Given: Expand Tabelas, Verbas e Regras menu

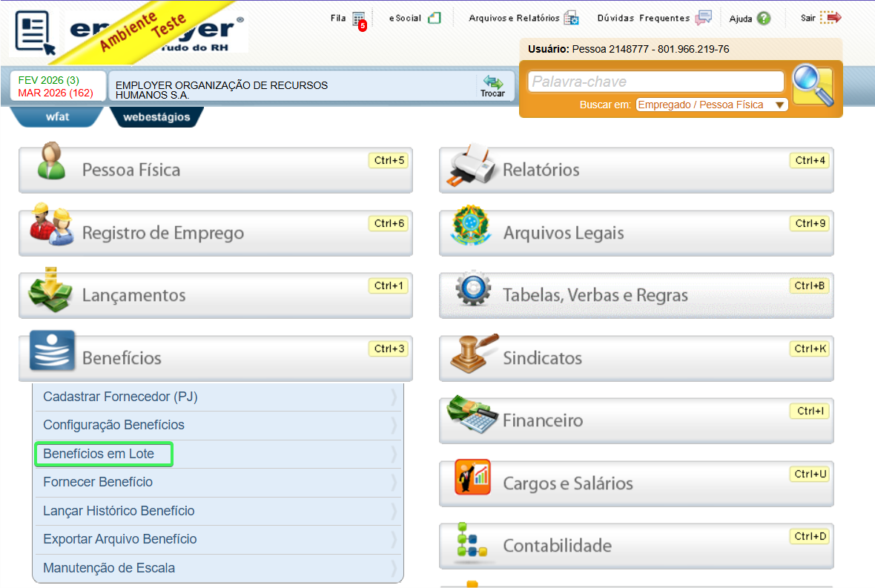Looking at the screenshot, I should (x=636, y=296).
